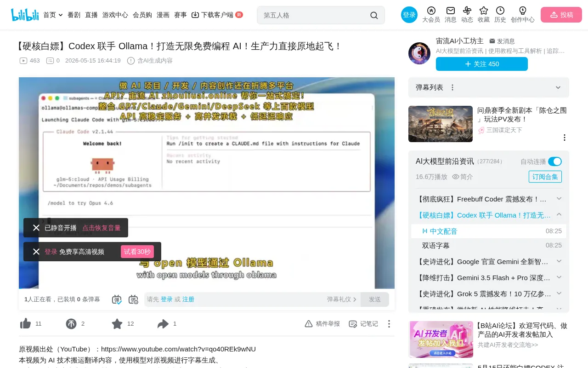Screen dimensions: 588x368
Task: Click the bilibili logo
Action: coord(25,15)
